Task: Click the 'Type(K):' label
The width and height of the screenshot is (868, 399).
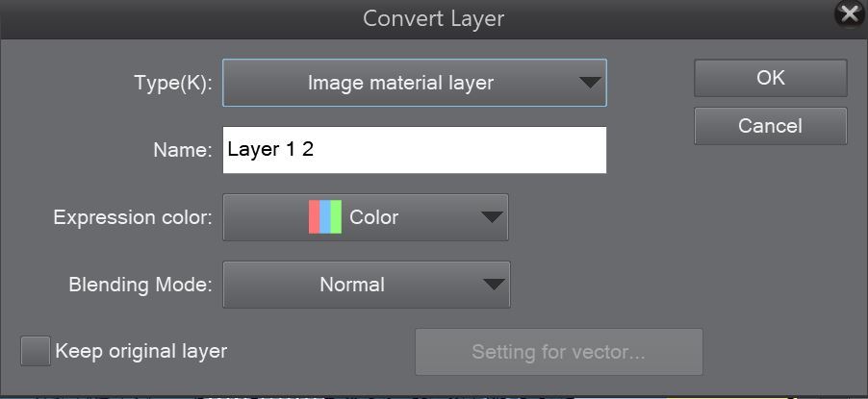Action: [x=173, y=83]
